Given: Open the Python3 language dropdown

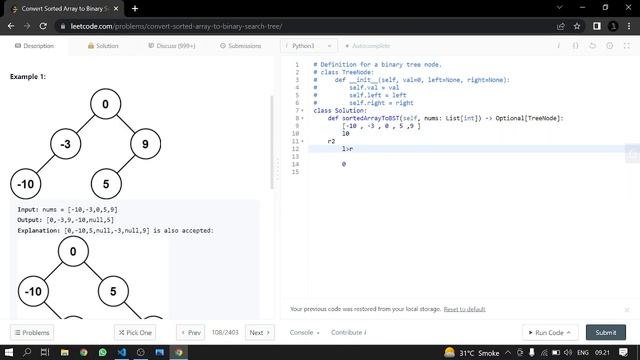Looking at the screenshot, I should (309, 46).
